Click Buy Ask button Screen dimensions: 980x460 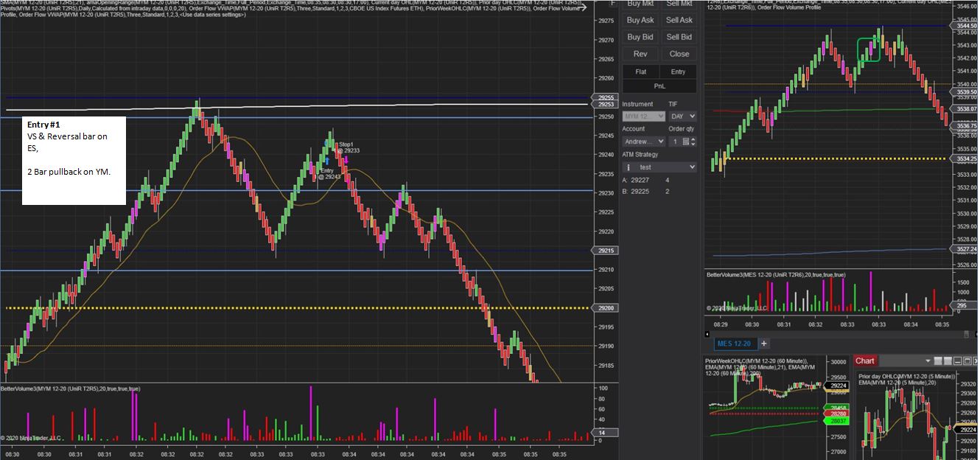click(x=640, y=20)
